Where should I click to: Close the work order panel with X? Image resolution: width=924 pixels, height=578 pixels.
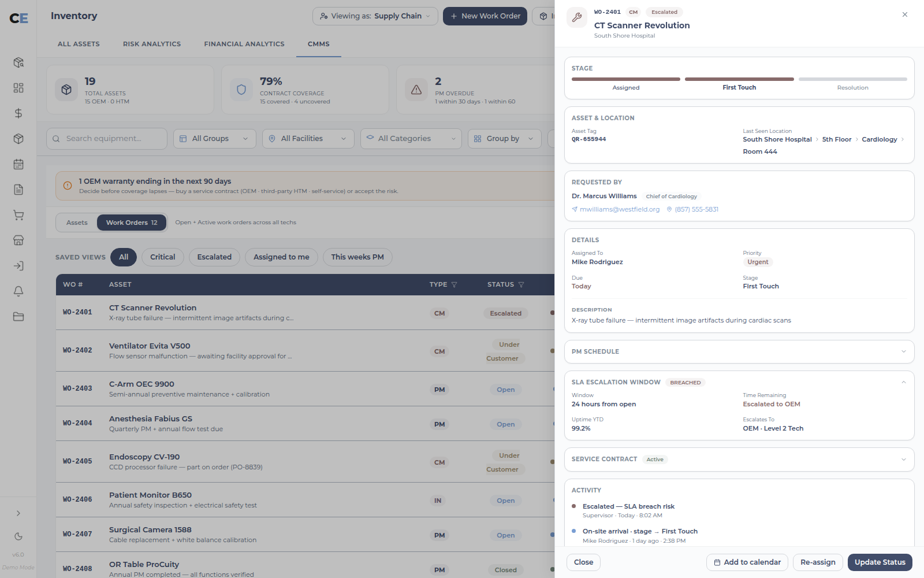click(905, 14)
